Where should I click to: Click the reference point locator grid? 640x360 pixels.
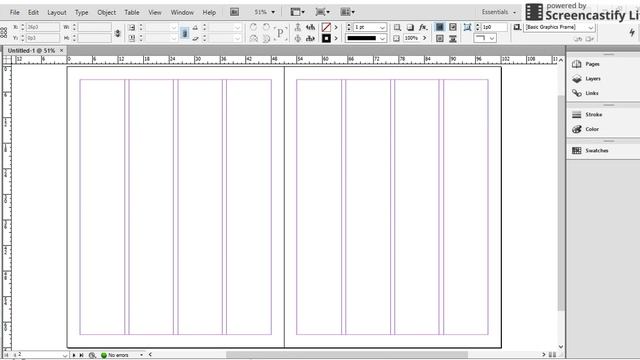point(4,32)
